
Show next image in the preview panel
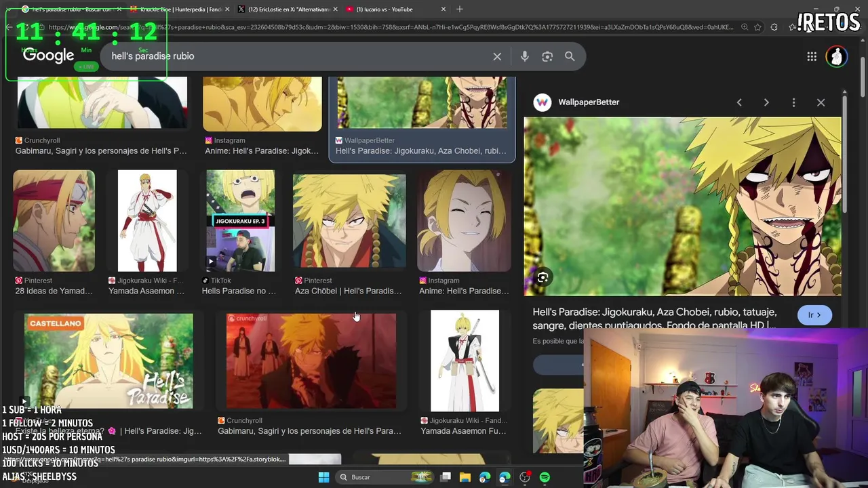coord(766,102)
